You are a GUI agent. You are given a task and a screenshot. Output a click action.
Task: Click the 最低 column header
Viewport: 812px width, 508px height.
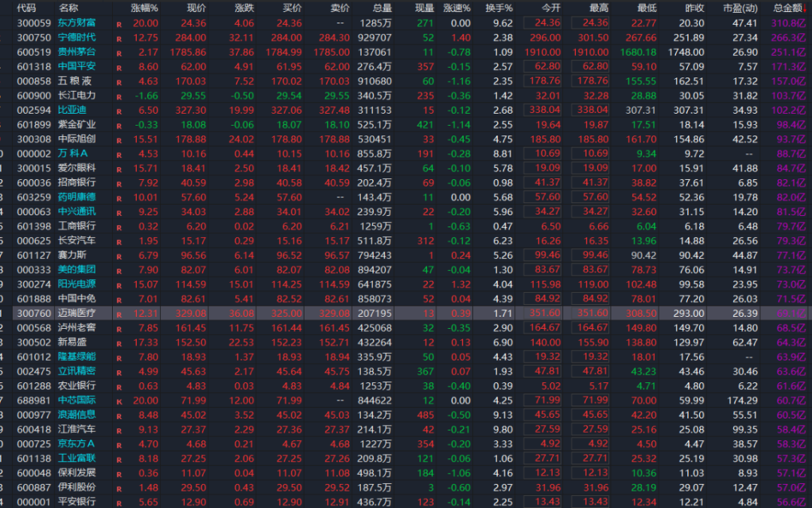click(647, 8)
